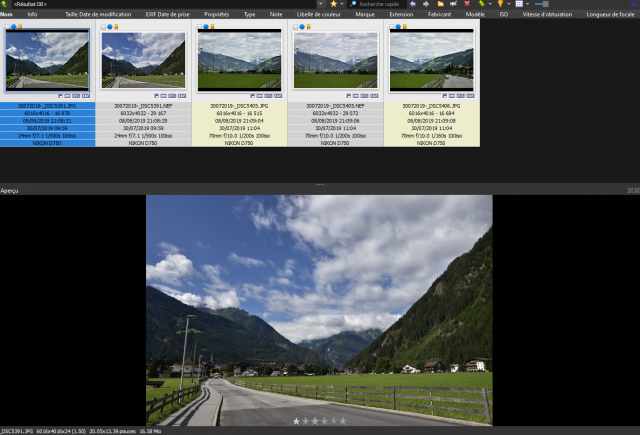Click the favorites star icon in toolbar
Screen dimensions: 640x435
(x=333, y=4)
